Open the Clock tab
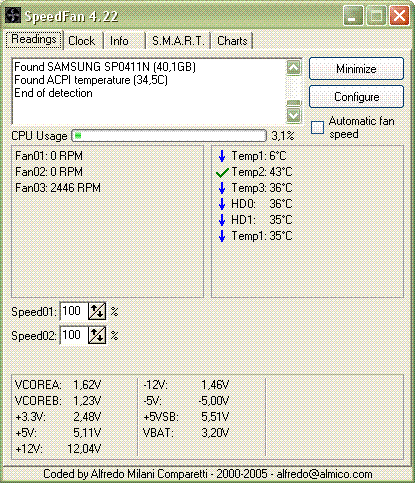This screenshot has width=415, height=483. 82,41
